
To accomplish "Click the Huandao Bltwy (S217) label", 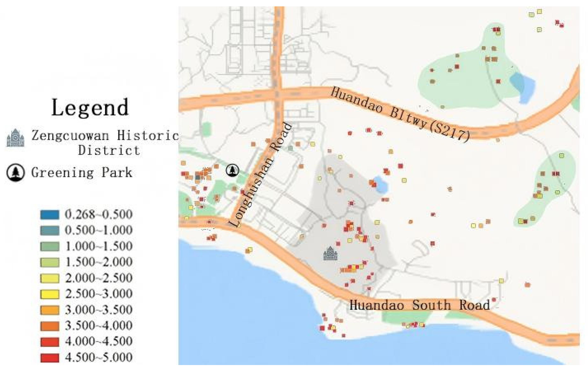I will click(x=400, y=115).
